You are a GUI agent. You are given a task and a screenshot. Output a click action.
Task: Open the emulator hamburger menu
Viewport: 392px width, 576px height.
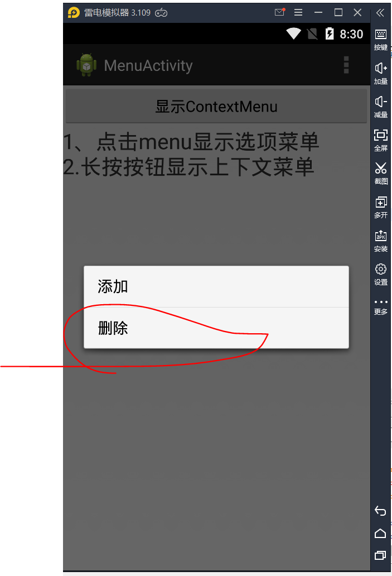tap(298, 12)
